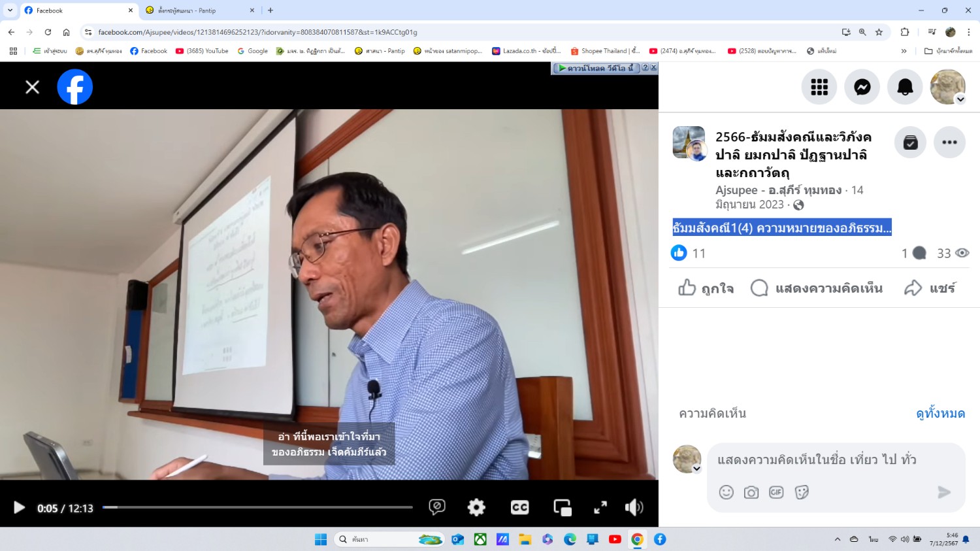Open video settings gear

(x=476, y=507)
